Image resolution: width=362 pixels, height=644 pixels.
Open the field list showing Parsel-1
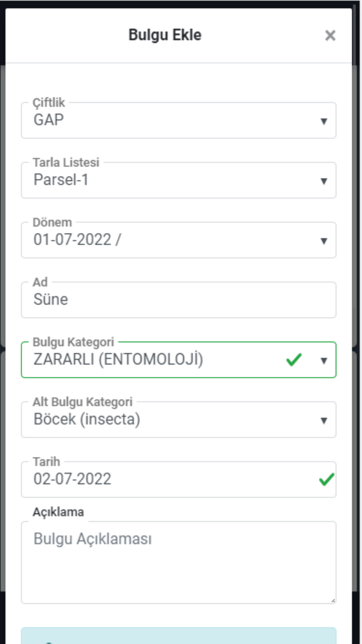coord(163,180)
